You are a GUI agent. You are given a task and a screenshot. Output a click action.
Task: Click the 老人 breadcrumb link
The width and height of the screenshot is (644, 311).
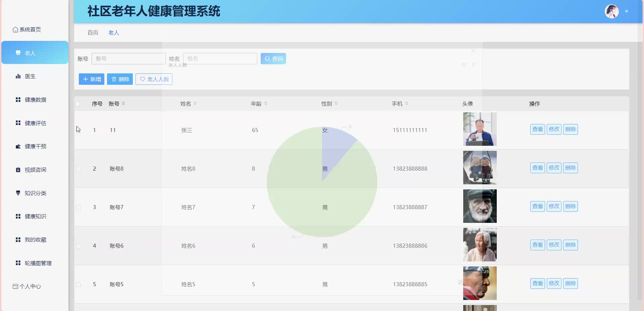click(x=114, y=33)
